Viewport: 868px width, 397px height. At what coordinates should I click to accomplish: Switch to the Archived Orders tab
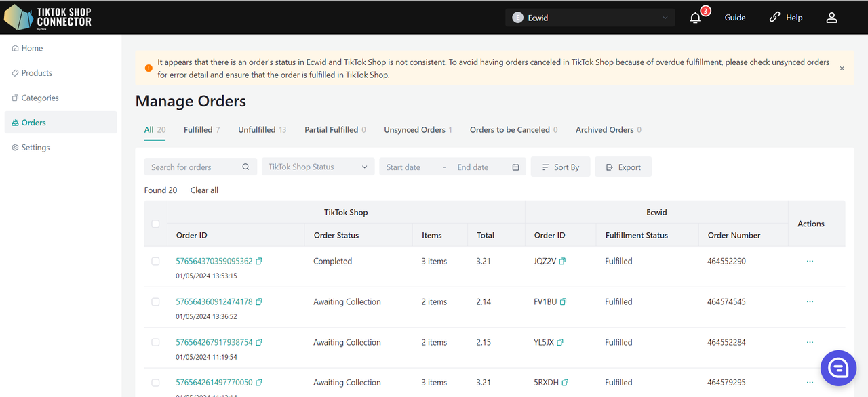tap(608, 129)
